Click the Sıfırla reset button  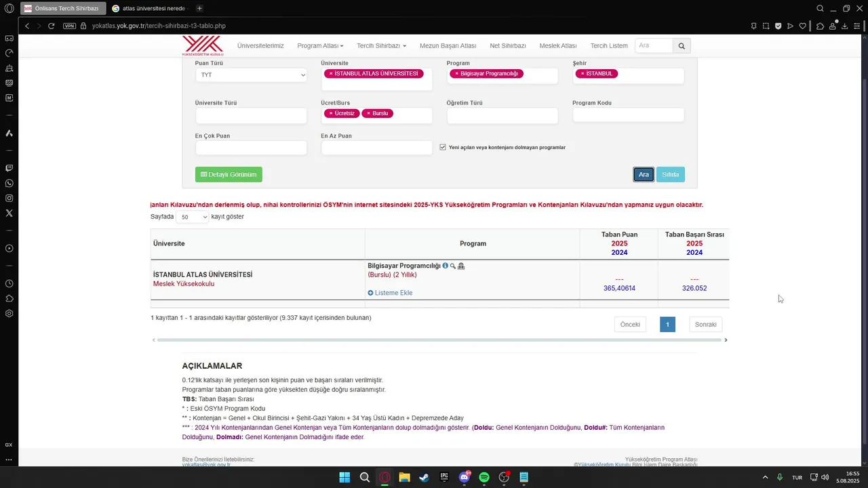[671, 174]
